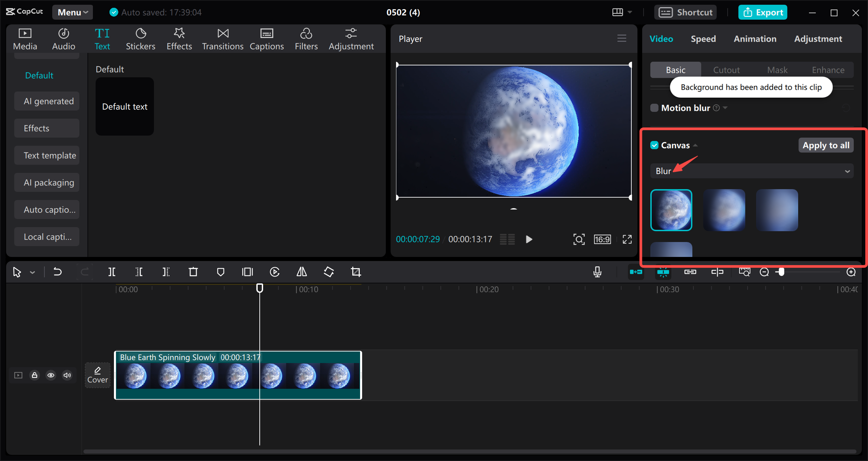The height and width of the screenshot is (461, 868).
Task: Open the Enhance tab
Action: [828, 70]
